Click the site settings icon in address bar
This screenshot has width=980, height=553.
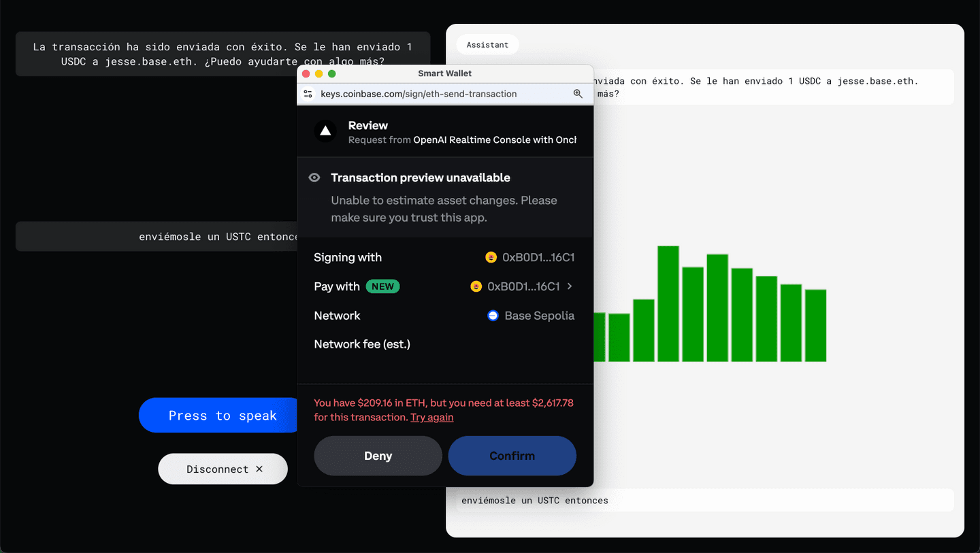[308, 94]
